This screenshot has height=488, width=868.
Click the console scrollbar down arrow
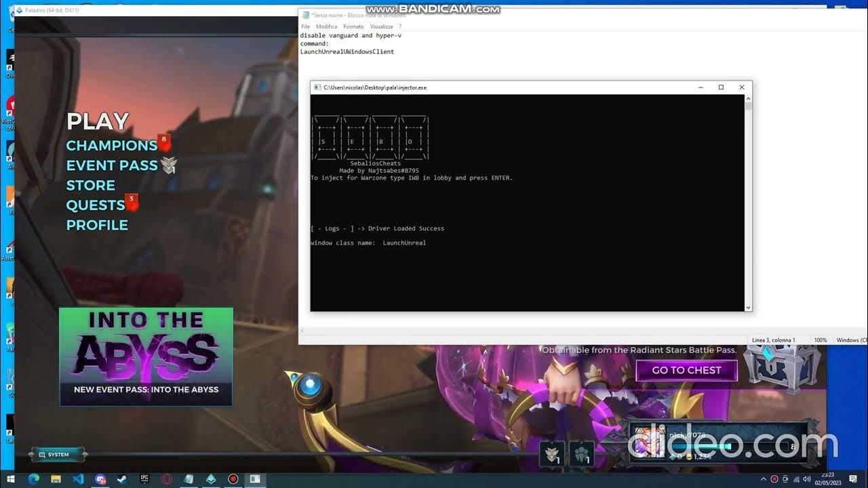(x=748, y=308)
